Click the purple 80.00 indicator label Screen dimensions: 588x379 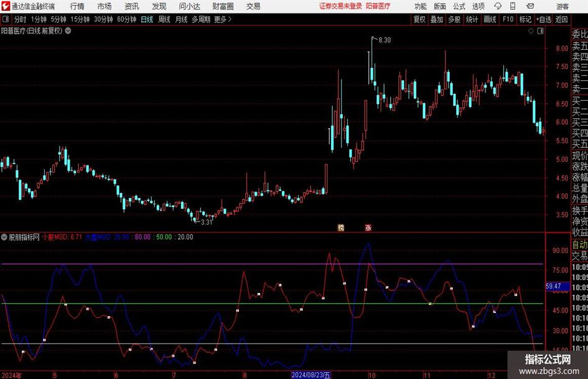(142, 236)
